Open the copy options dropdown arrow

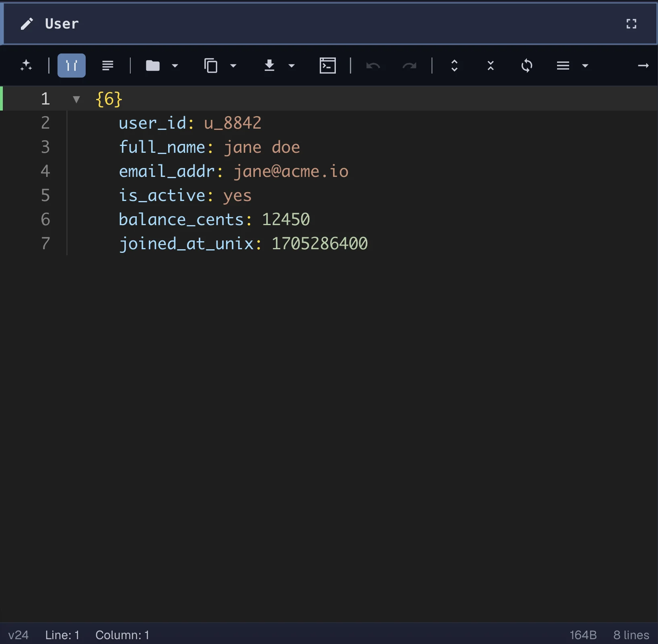click(x=234, y=66)
